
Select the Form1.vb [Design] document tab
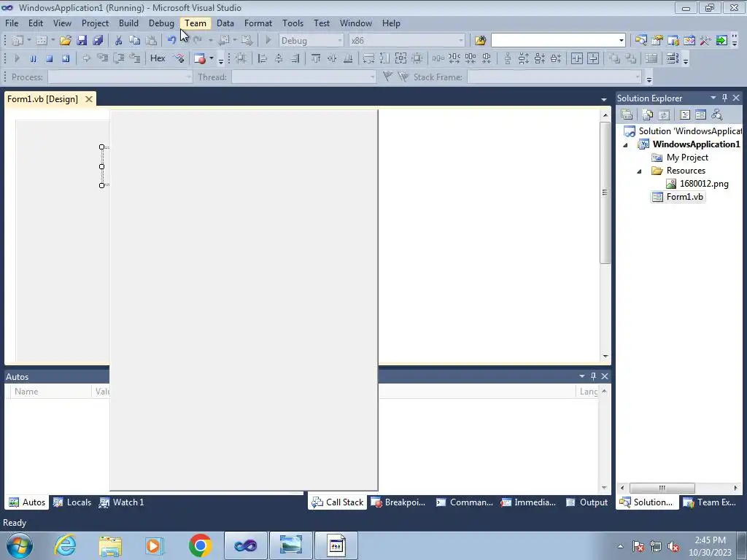click(42, 99)
